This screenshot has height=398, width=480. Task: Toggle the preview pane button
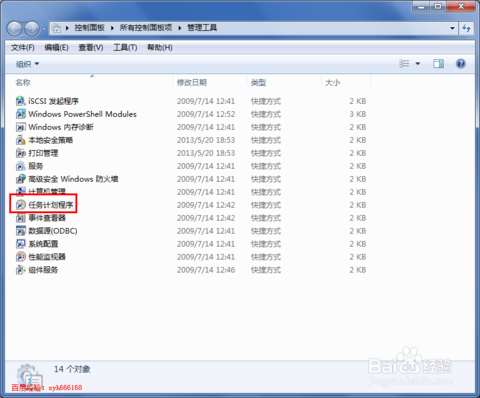tap(438, 63)
